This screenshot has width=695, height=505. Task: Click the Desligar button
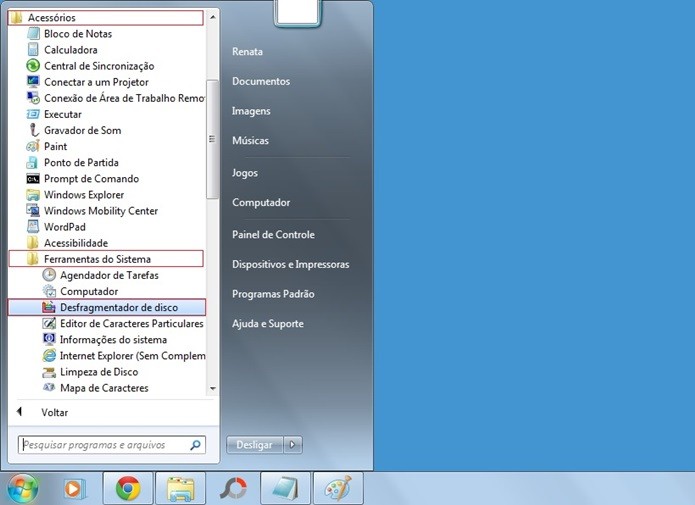(x=254, y=444)
